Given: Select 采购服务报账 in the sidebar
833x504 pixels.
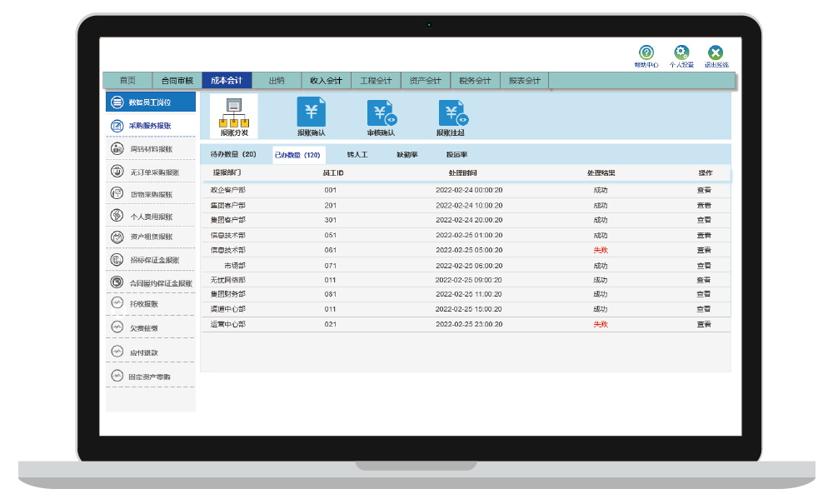Looking at the screenshot, I should [x=150, y=126].
